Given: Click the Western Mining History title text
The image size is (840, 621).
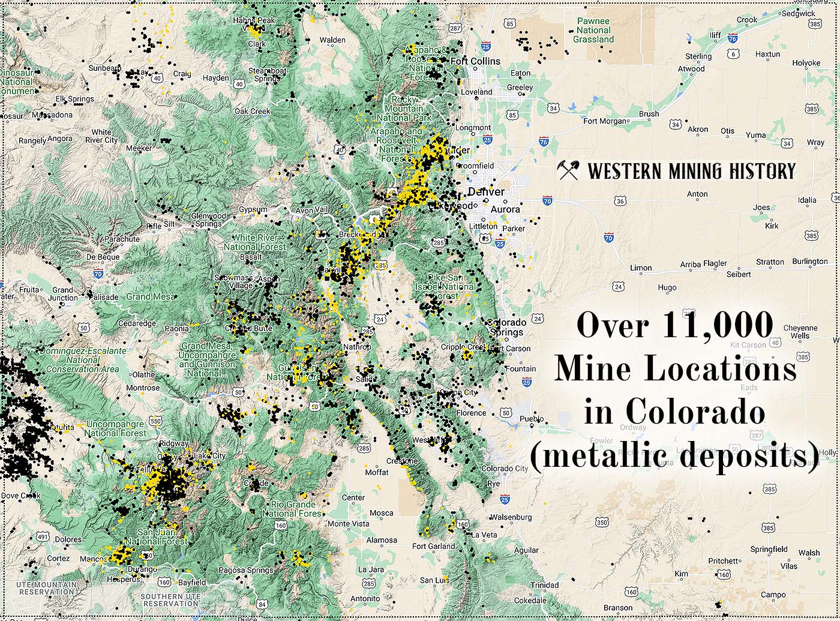Looking at the screenshot, I should [x=691, y=171].
